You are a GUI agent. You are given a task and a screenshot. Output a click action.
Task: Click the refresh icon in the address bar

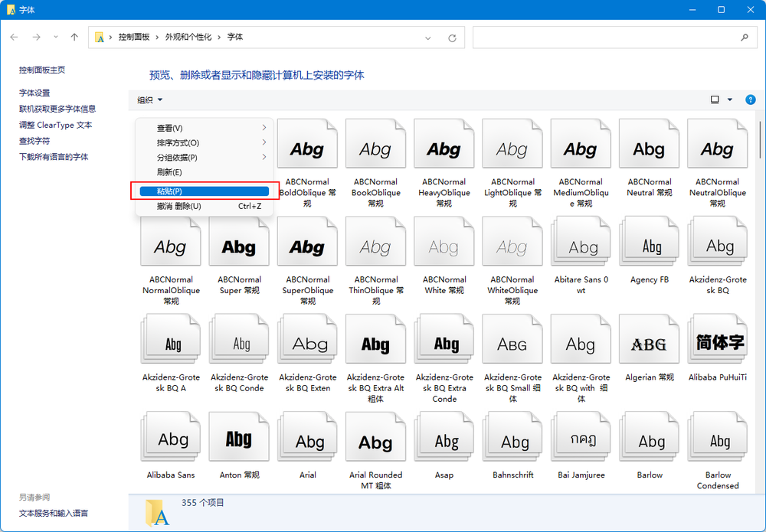pyautogui.click(x=450, y=37)
